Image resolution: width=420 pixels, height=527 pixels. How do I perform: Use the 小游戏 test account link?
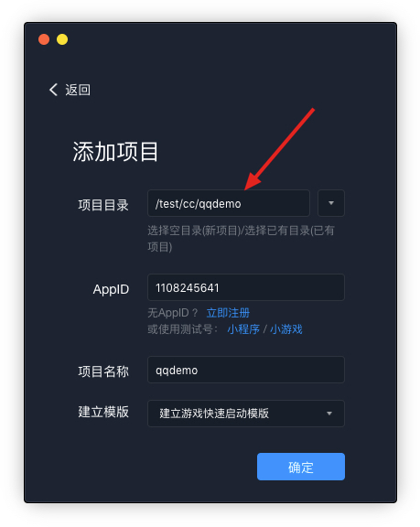[286, 329]
